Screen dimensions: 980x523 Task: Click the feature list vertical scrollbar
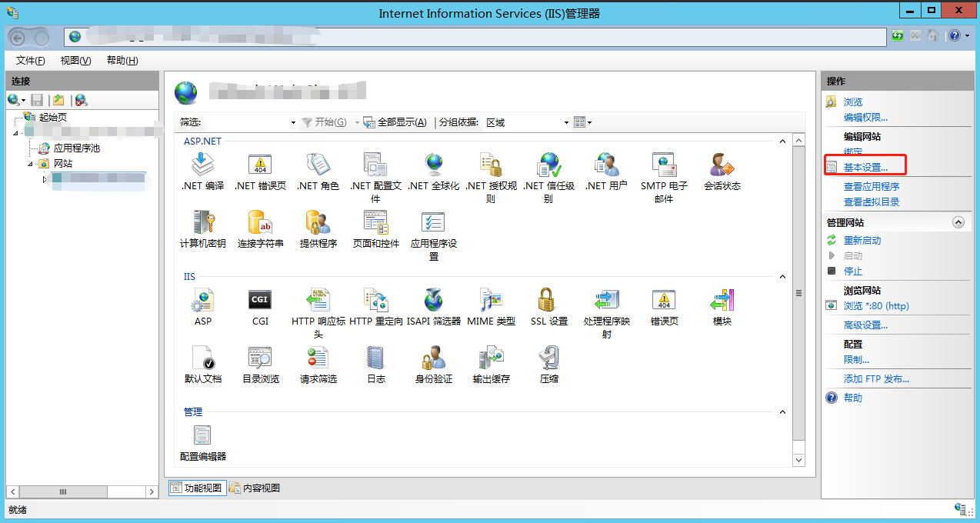click(x=798, y=300)
